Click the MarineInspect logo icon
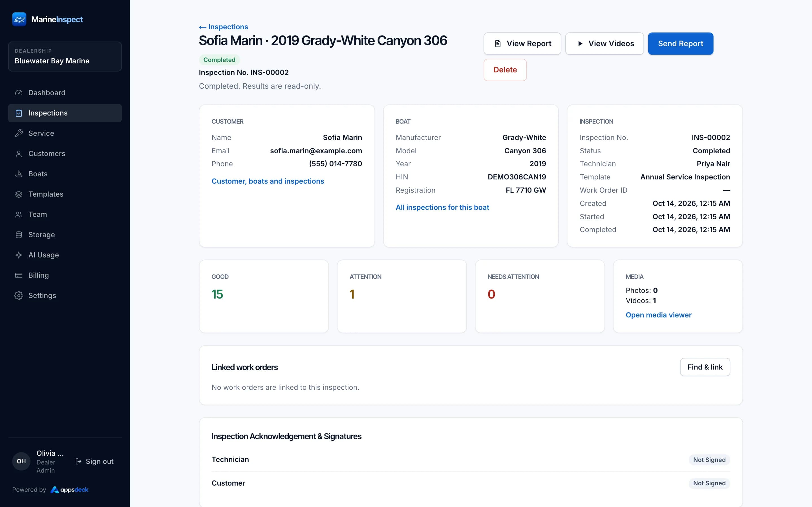The image size is (812, 507). (19, 19)
